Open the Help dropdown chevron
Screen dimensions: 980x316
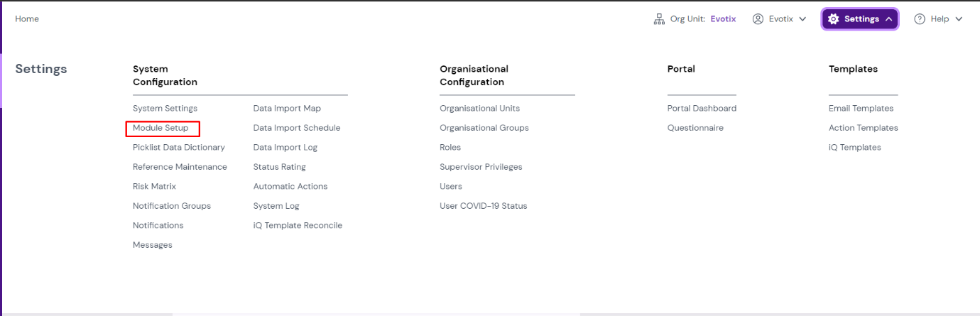(x=959, y=19)
